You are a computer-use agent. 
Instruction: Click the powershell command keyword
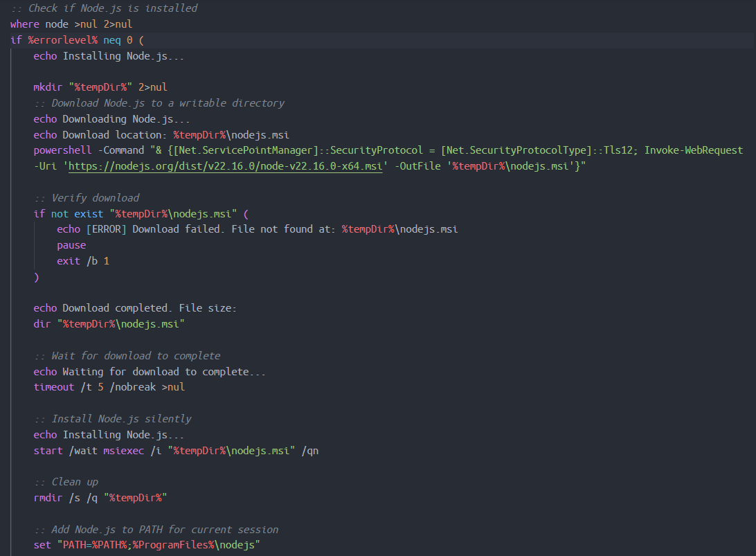point(62,150)
